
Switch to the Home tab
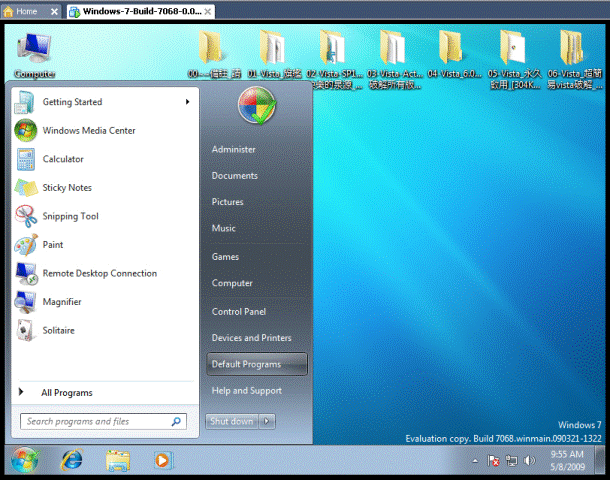point(26,11)
